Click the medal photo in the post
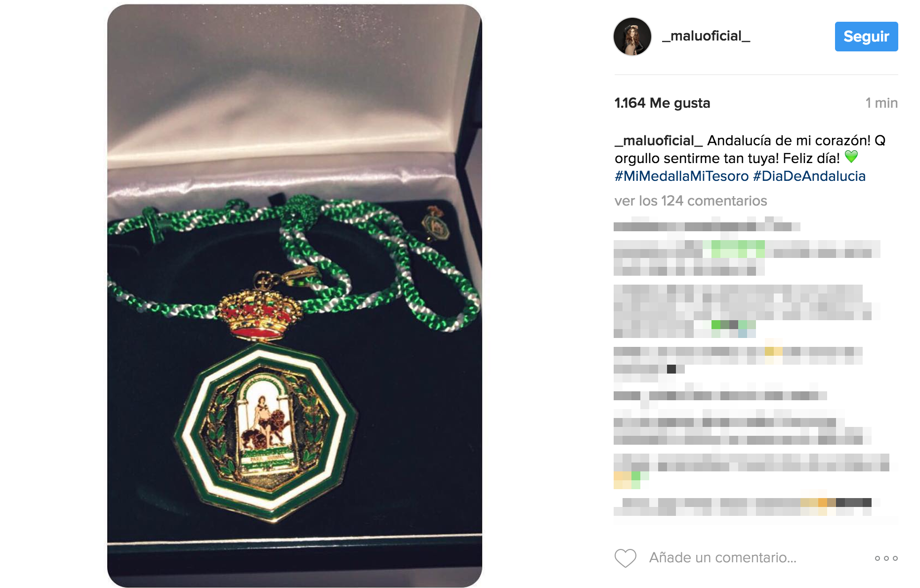The image size is (920, 588). pyautogui.click(x=294, y=295)
